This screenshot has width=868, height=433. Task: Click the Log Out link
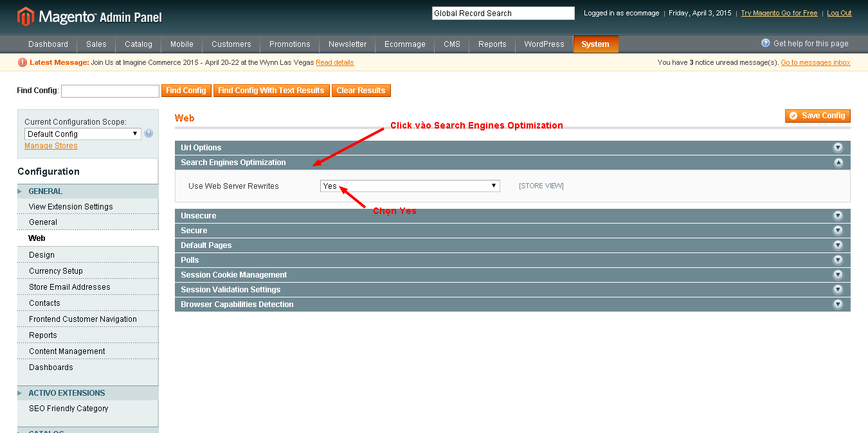pos(839,13)
